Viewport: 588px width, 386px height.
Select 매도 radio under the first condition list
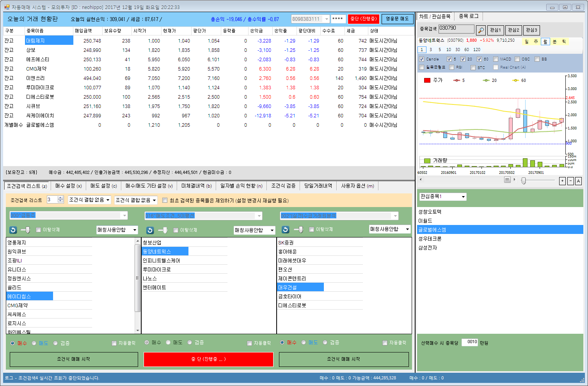(x=34, y=343)
